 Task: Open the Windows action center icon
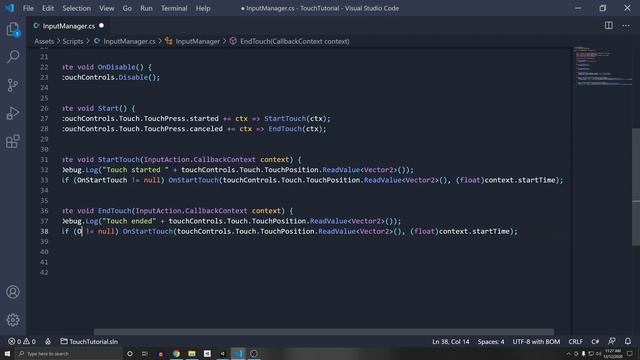pyautogui.click(x=630, y=353)
